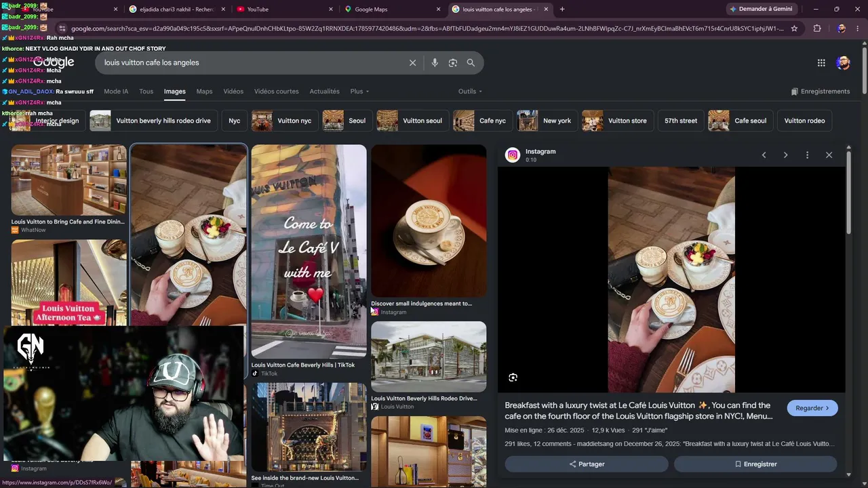This screenshot has width=868, height=488.
Task: Switch to the 'Tous' results tab
Action: point(146,91)
